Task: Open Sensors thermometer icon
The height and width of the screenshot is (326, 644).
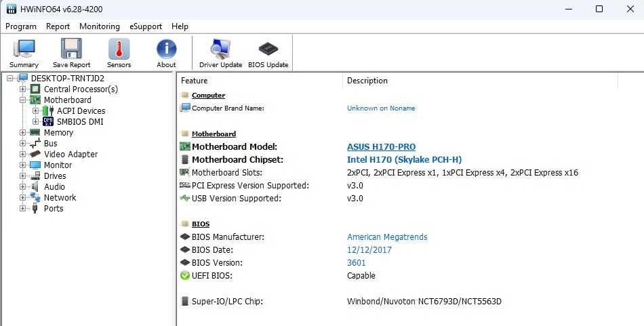Action: tap(119, 49)
